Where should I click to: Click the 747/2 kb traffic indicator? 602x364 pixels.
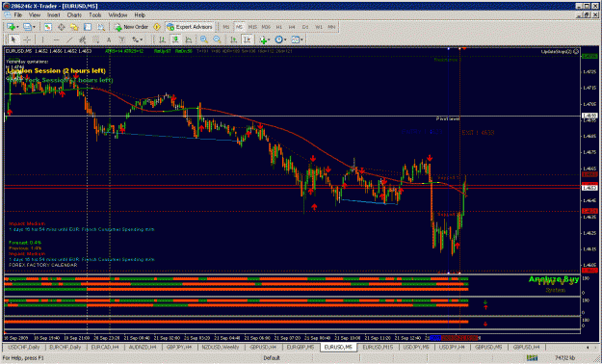coord(564,358)
